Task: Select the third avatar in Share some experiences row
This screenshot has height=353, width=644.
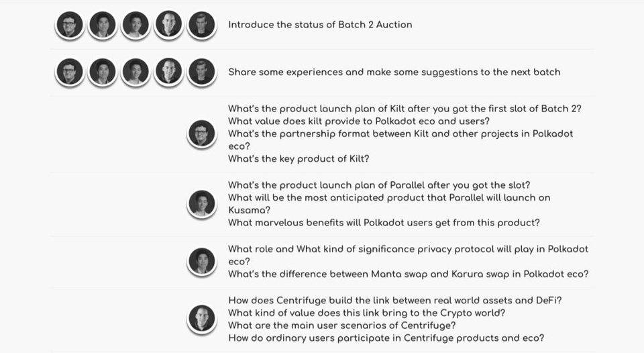Action: click(x=136, y=72)
